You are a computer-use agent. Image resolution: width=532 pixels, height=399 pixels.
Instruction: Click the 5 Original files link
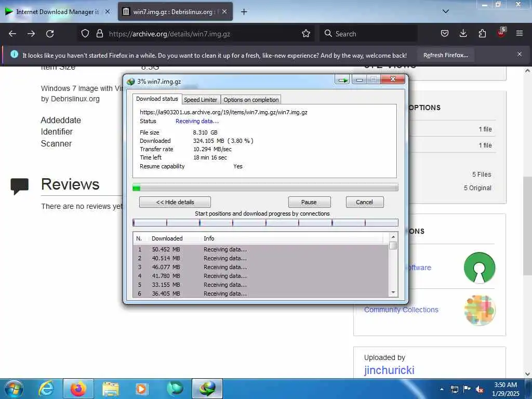[477, 188]
